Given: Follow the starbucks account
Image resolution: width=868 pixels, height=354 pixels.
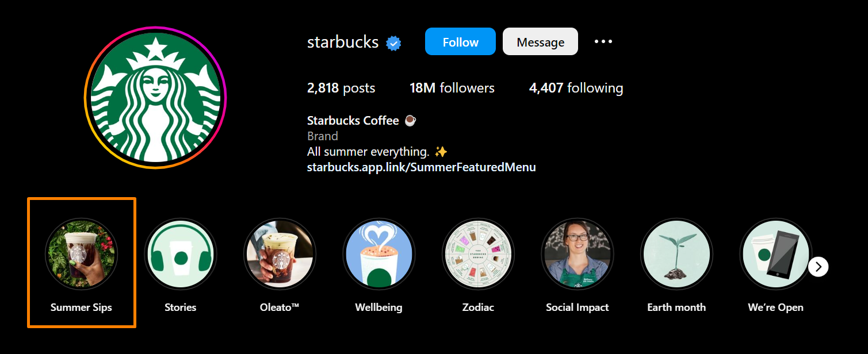Looking at the screenshot, I should pos(460,41).
